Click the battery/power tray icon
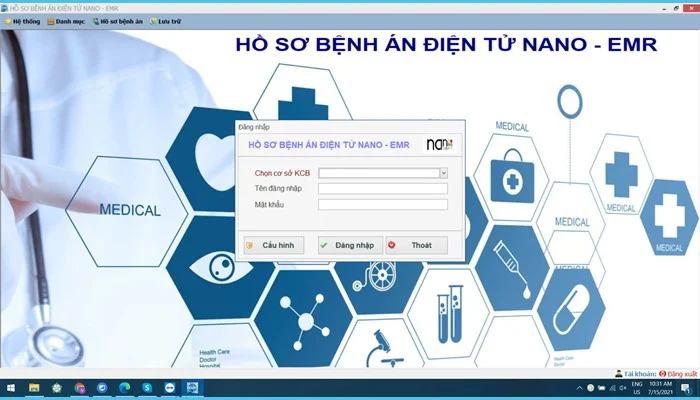 click(x=602, y=388)
